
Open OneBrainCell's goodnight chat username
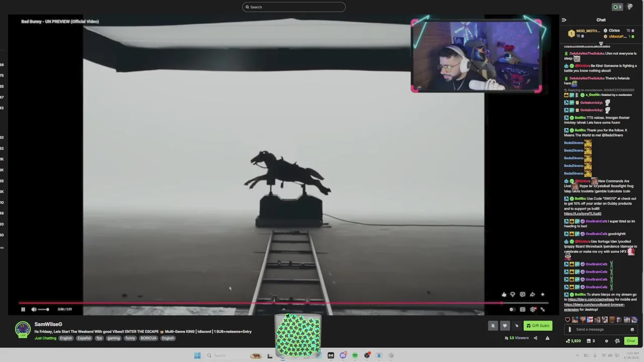pos(596,234)
